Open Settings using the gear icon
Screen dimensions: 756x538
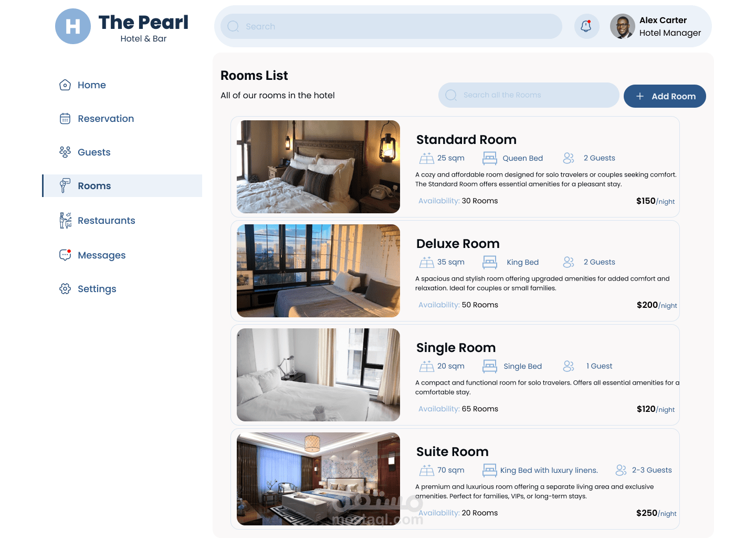(x=65, y=289)
